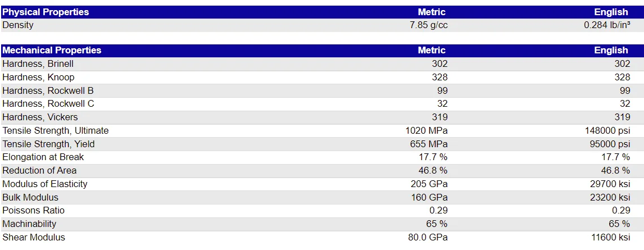This screenshot has height=250, width=644.
Task: Select the Hardness, Brinell row label
Action: [38, 63]
